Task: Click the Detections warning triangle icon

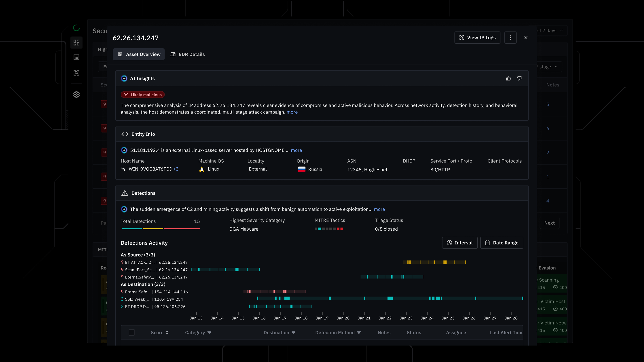Action: click(x=125, y=193)
